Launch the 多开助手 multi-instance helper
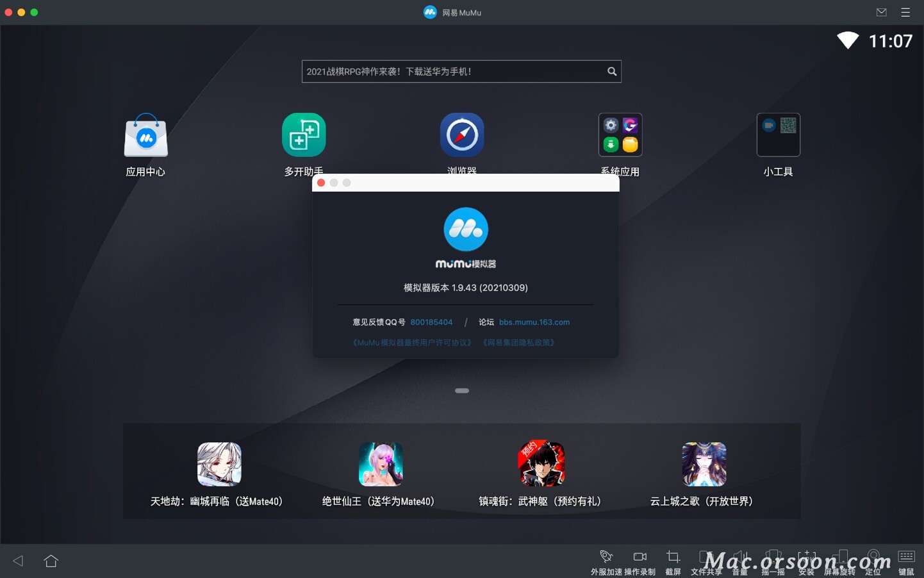 coord(304,135)
